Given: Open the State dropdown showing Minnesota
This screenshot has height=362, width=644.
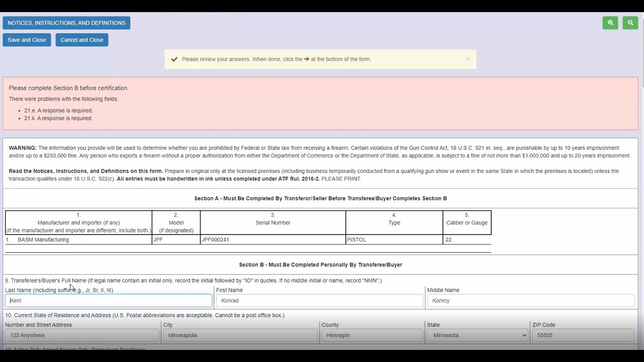Looking at the screenshot, I should tap(477, 335).
